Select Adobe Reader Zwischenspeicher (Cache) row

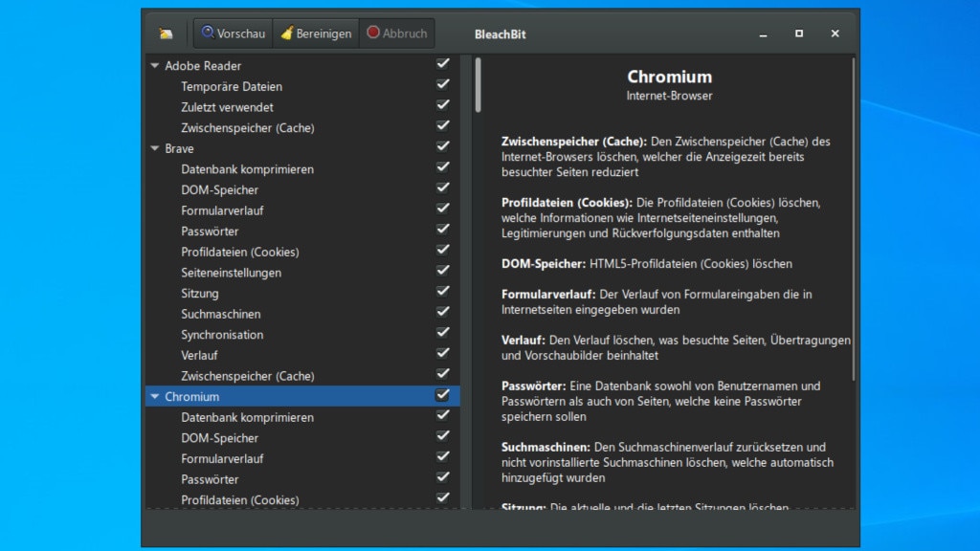tap(302, 127)
